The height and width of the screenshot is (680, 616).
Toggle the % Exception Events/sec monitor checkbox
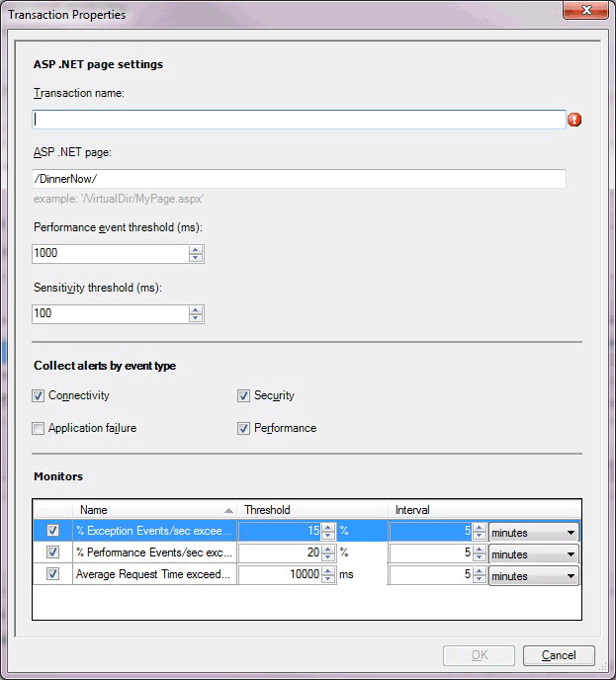[x=53, y=531]
